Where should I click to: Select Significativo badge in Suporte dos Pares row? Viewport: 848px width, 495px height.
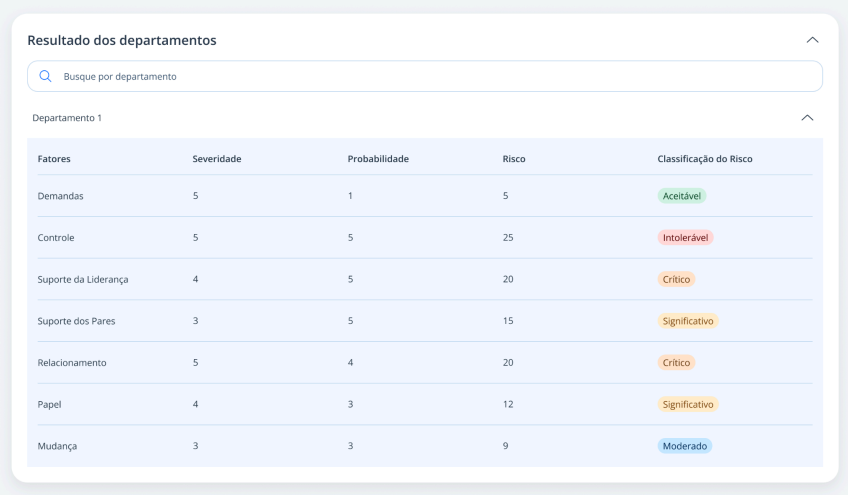688,321
